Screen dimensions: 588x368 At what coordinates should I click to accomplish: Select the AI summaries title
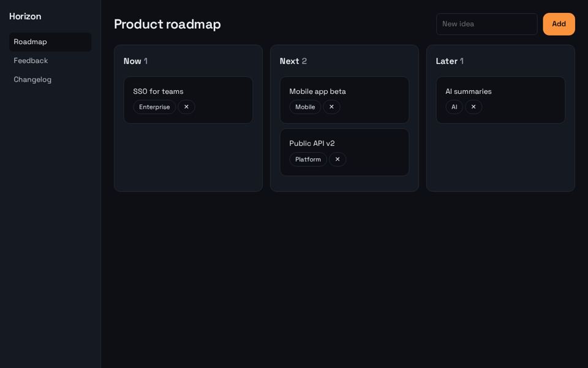click(469, 91)
